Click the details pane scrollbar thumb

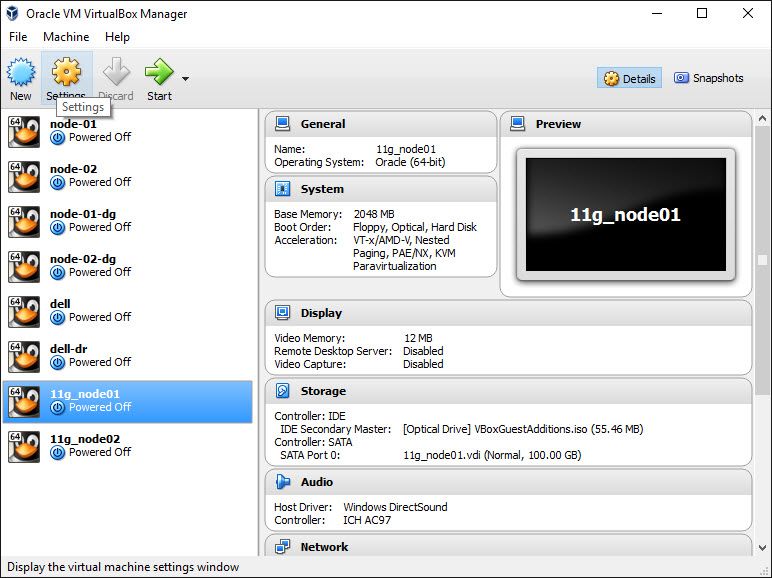762,260
